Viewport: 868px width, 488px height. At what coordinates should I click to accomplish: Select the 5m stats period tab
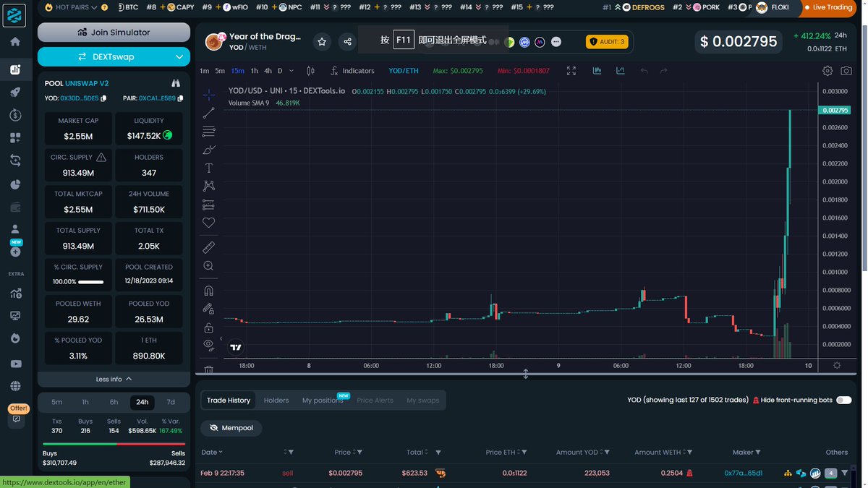(56, 402)
